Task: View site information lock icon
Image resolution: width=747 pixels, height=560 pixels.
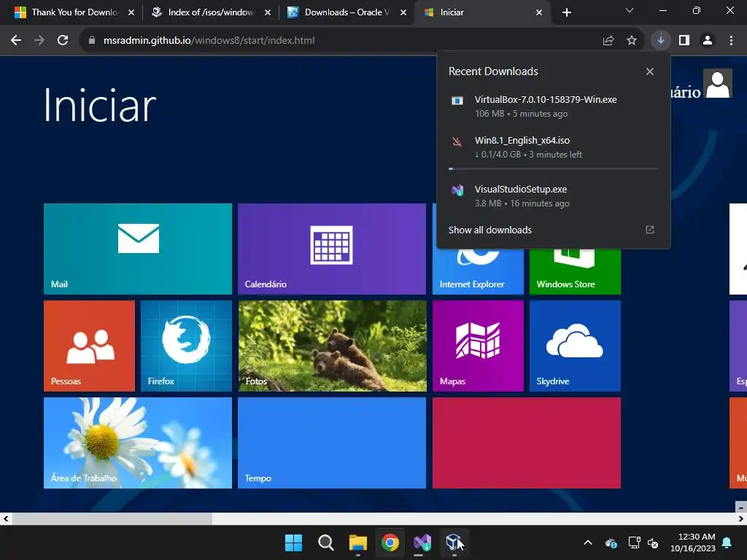Action: click(92, 41)
